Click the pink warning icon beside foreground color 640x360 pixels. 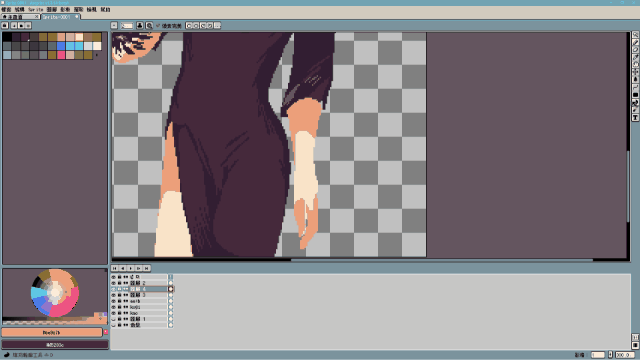point(106,332)
